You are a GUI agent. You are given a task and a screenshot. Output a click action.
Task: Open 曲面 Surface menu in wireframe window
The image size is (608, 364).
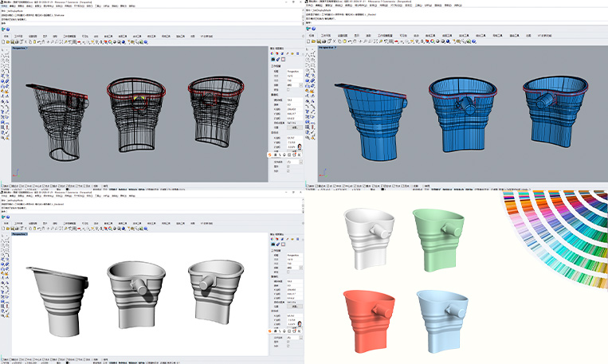tap(38, 6)
